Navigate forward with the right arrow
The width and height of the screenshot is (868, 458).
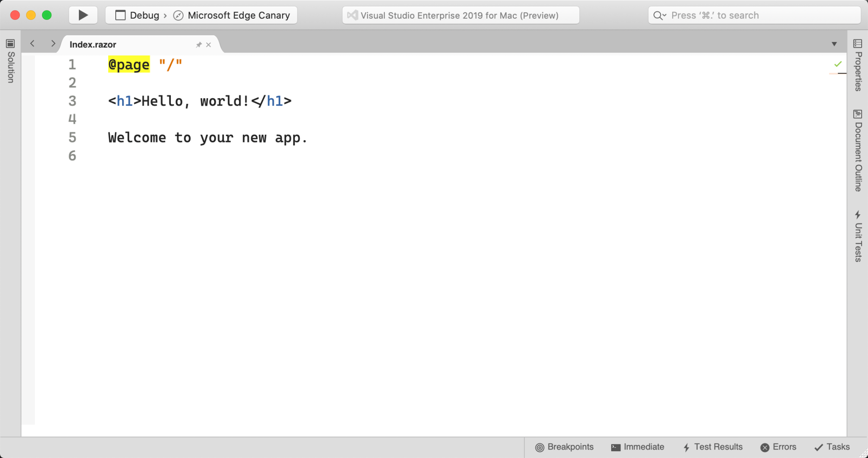click(x=53, y=43)
